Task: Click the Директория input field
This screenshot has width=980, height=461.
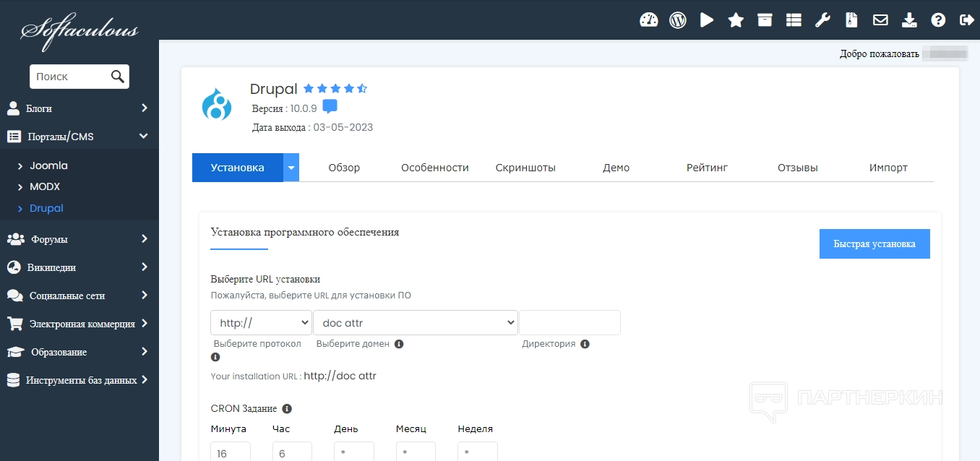Action: (569, 323)
